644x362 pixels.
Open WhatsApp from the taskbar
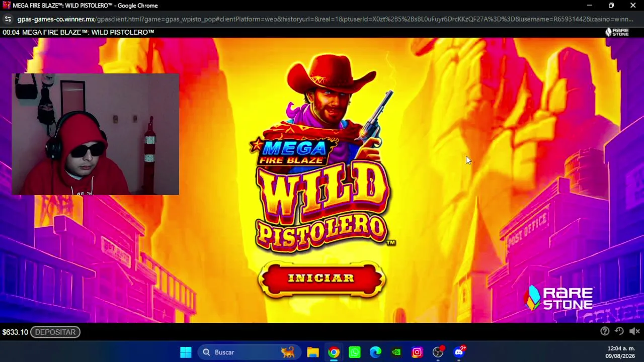click(355, 352)
